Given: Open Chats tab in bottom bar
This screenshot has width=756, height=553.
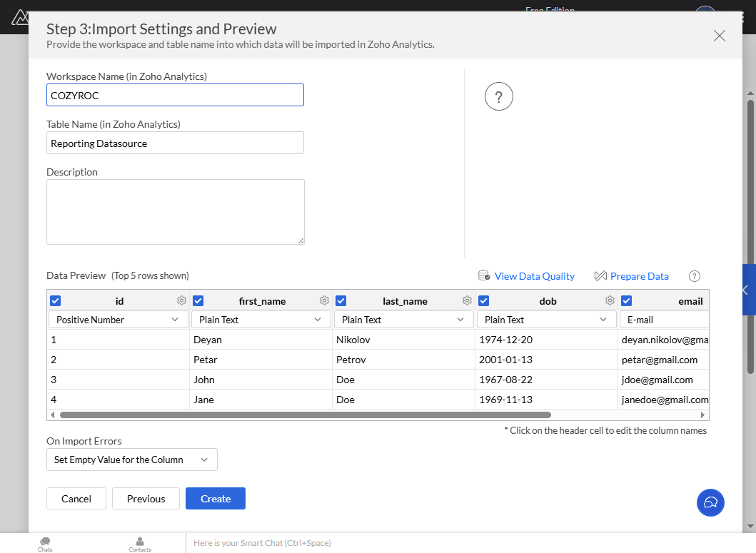Looking at the screenshot, I should click(x=45, y=544).
